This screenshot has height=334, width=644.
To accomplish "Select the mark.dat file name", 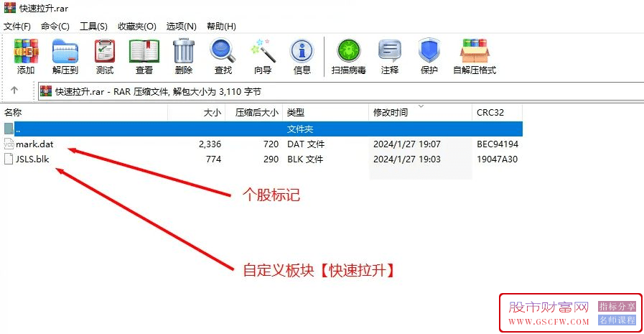I will (x=34, y=144).
